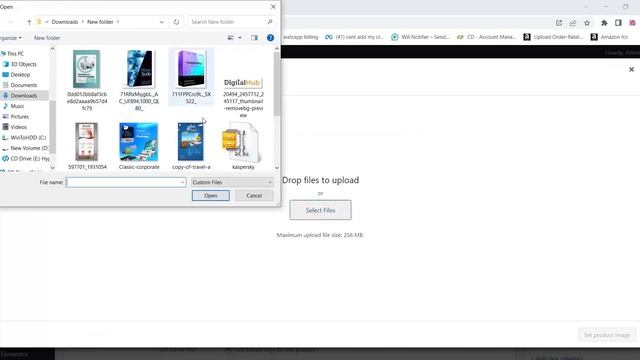Open Music folder in sidebar
Screen dimensions: 640x360
pos(13,106)
